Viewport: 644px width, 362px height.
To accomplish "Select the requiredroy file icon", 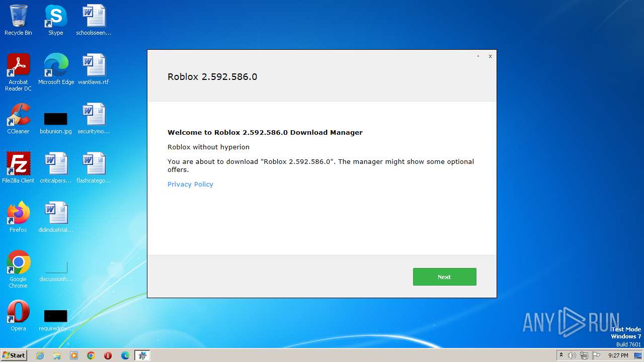I will point(56,321).
